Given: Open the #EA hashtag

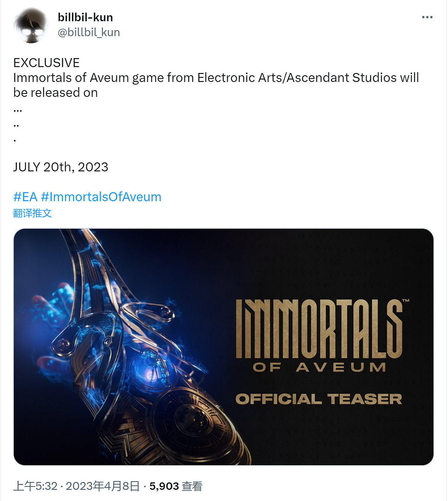Looking at the screenshot, I should (x=25, y=197).
